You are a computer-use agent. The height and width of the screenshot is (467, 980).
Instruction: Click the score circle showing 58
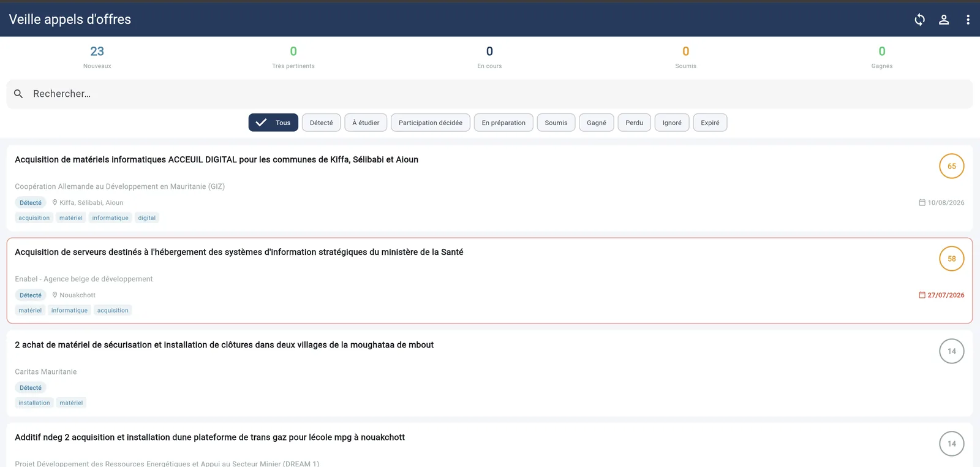[951, 259]
